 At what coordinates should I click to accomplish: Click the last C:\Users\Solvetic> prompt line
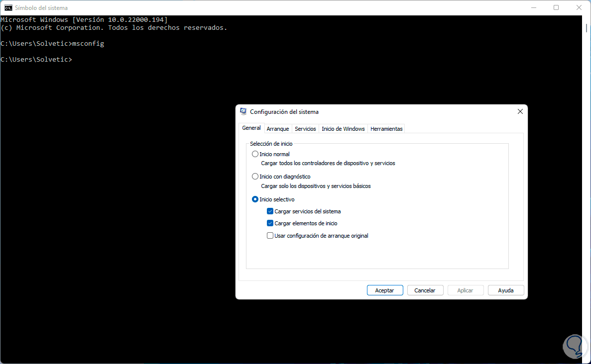pos(36,60)
